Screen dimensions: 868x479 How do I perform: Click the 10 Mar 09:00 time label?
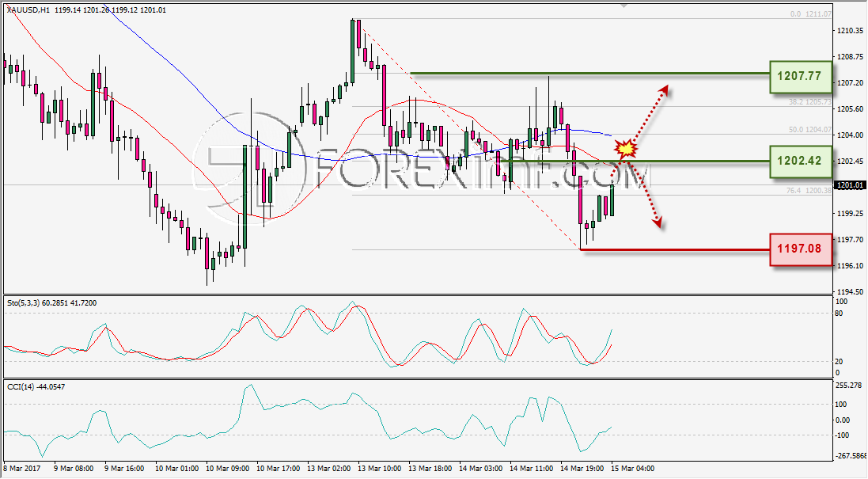pos(228,469)
